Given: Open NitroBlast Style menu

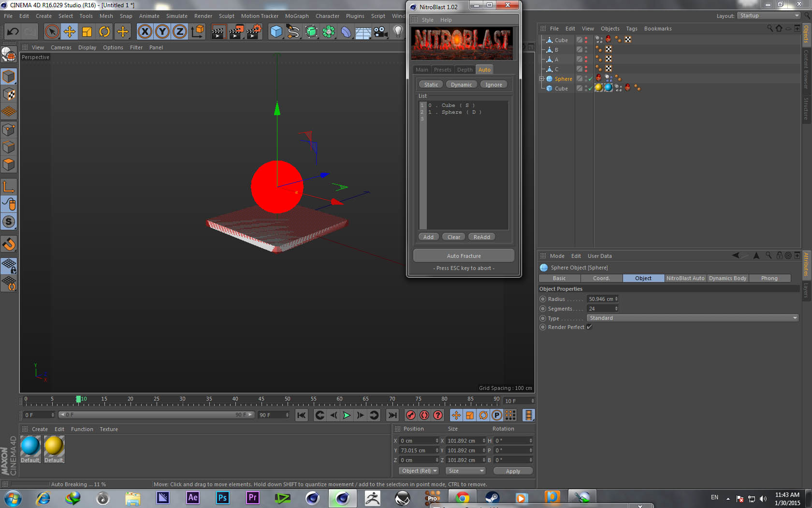Looking at the screenshot, I should 427,20.
